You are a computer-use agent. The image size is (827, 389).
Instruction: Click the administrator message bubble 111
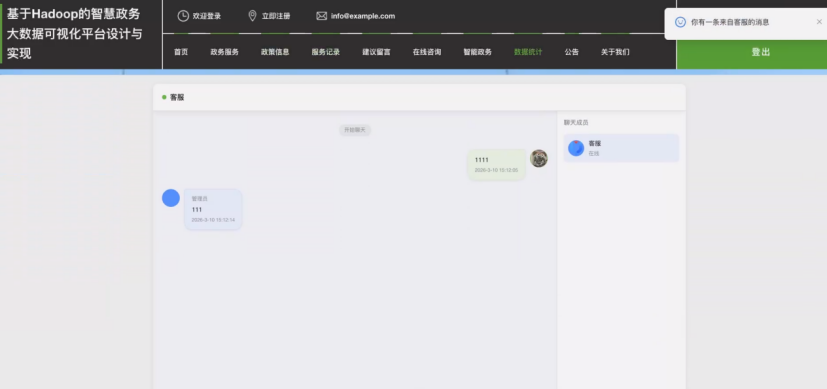pos(213,209)
